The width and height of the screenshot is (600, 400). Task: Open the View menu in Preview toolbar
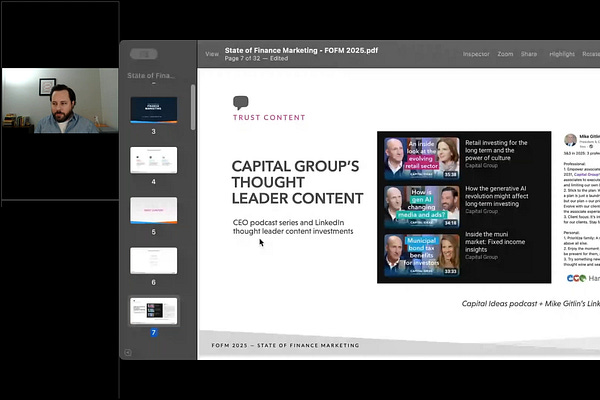[212, 54]
